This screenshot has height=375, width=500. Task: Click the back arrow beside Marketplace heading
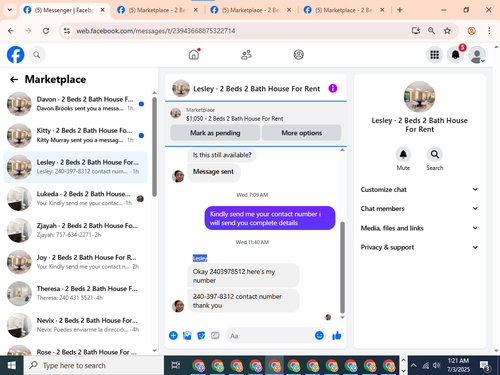(14, 79)
